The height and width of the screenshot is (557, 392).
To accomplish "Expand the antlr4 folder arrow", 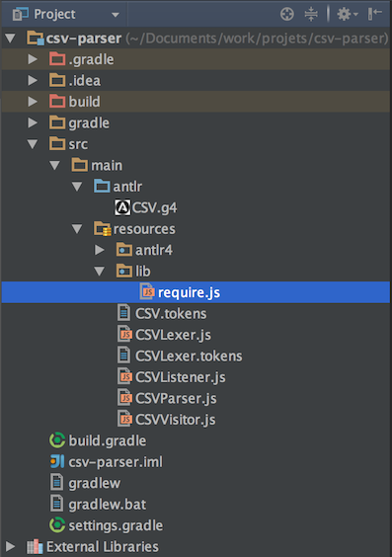I will [x=100, y=250].
